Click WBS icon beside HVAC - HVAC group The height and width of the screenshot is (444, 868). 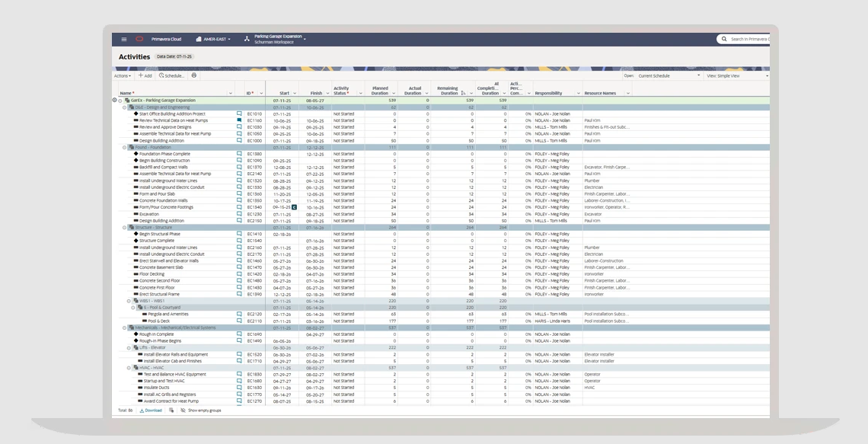pos(136,368)
